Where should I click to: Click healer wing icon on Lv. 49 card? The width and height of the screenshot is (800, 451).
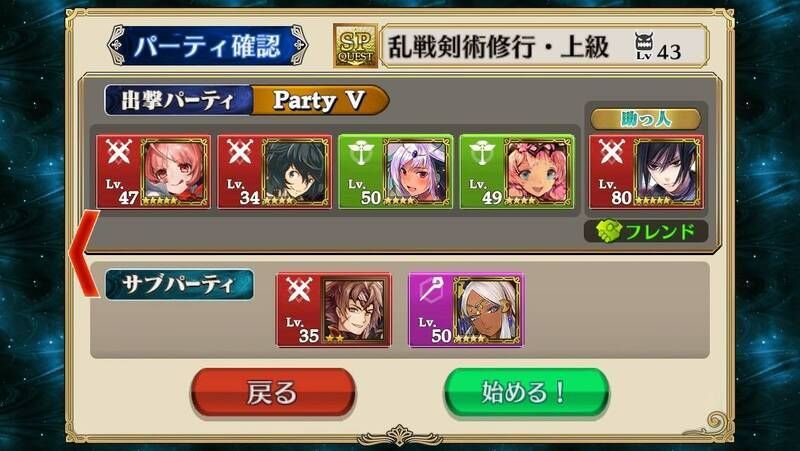483,152
